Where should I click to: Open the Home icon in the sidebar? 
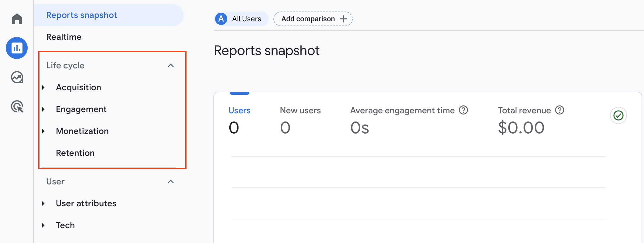point(17,19)
